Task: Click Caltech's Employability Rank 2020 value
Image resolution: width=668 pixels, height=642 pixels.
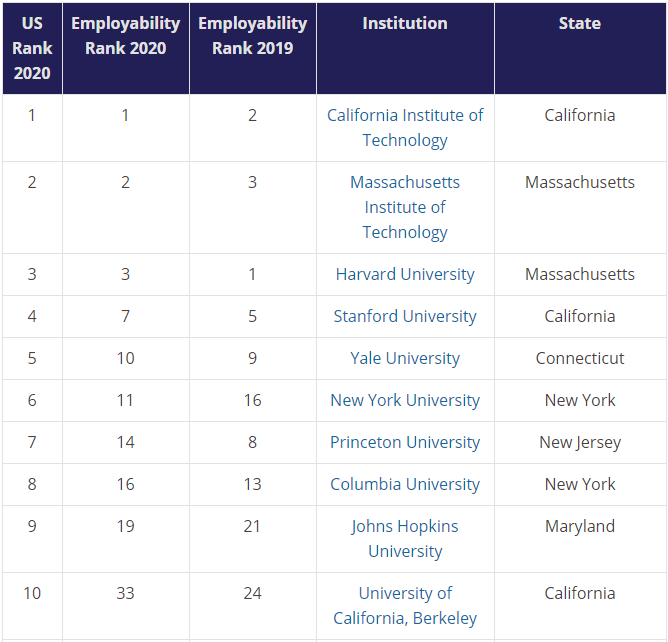Action: pos(125,115)
